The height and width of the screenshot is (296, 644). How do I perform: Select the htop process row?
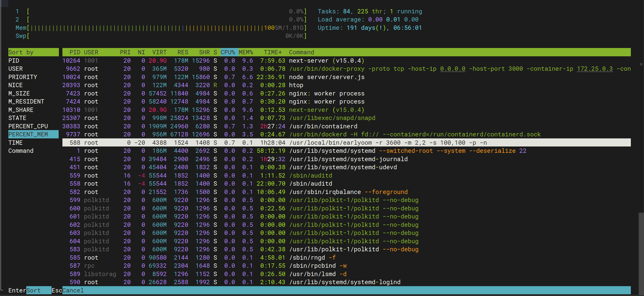296,85
